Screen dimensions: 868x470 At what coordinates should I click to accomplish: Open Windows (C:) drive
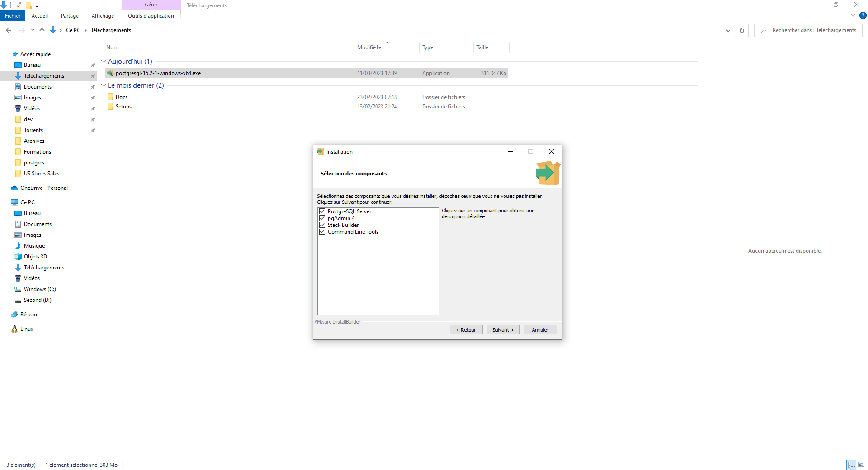(40, 289)
